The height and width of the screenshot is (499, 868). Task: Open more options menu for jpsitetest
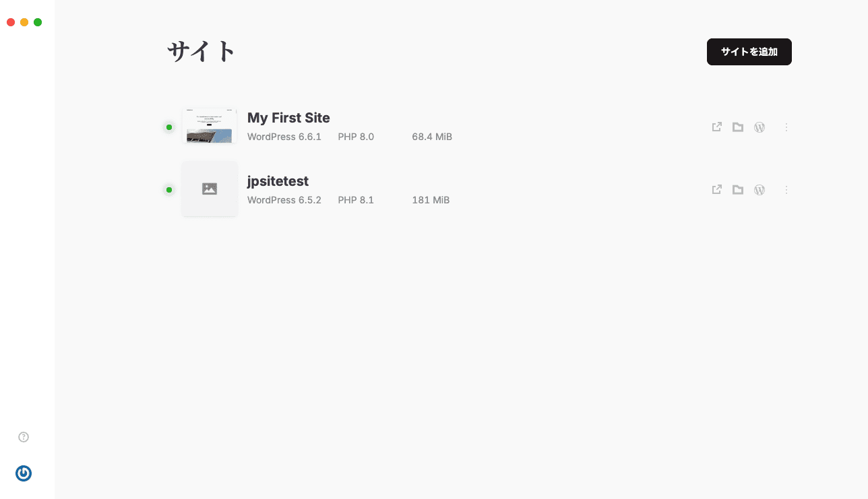pyautogui.click(x=786, y=191)
